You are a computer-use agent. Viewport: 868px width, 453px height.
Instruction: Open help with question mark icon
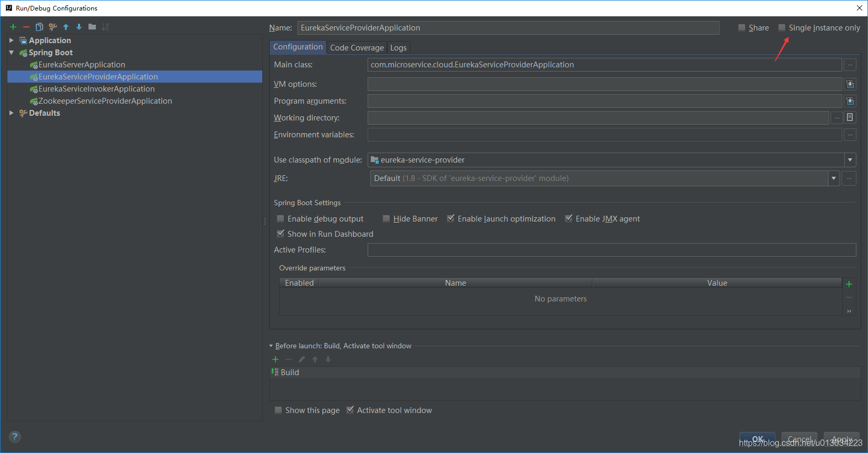tap(15, 437)
